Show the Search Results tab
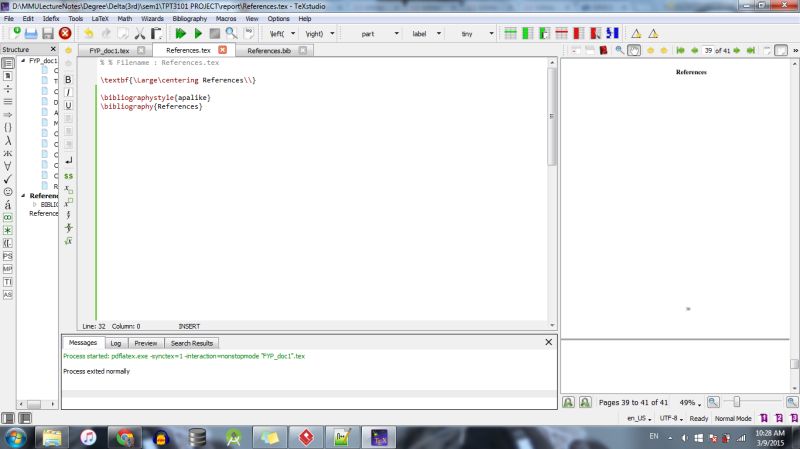 (192, 343)
